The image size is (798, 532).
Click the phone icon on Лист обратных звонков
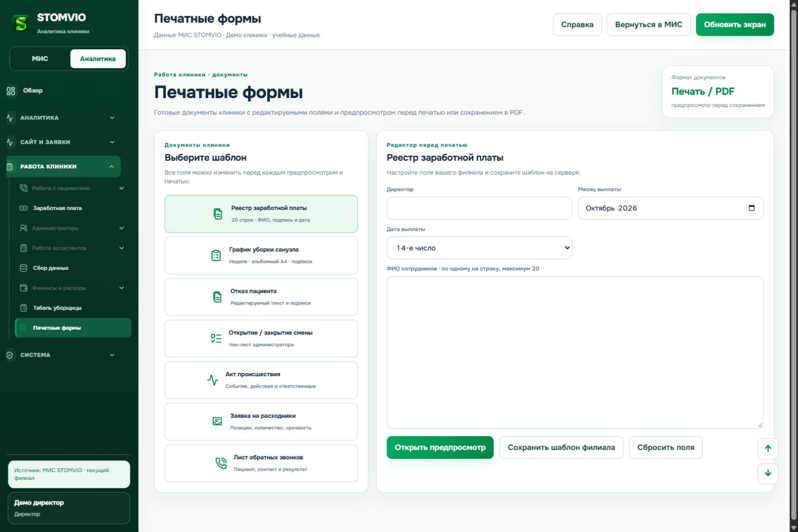(221, 463)
